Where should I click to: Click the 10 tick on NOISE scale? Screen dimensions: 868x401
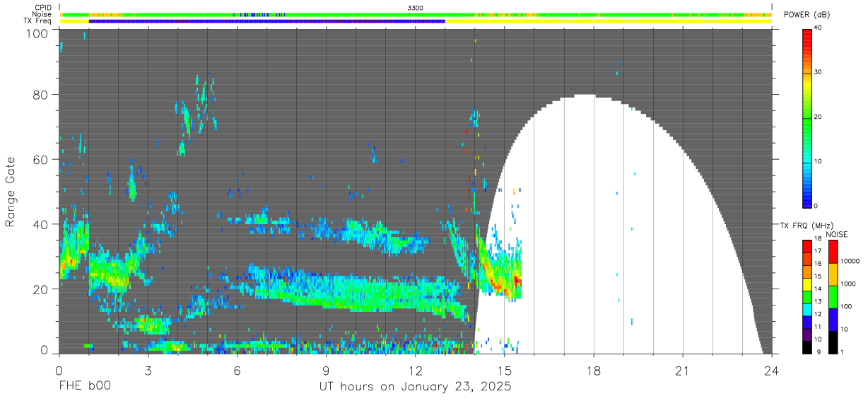(844, 329)
